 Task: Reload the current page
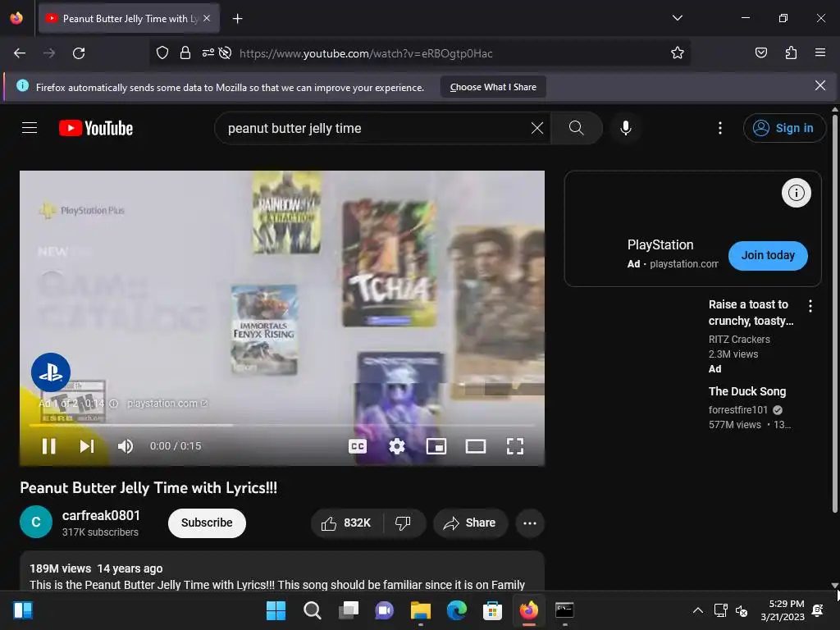[79, 53]
